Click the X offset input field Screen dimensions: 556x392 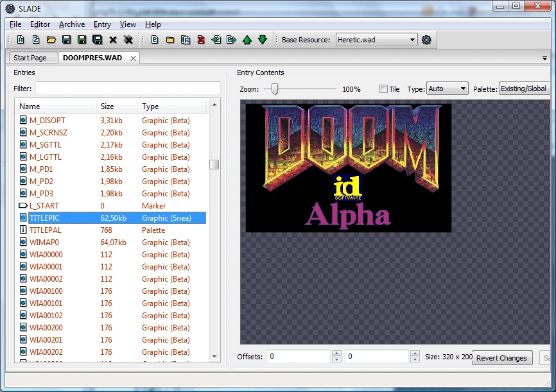[298, 356]
